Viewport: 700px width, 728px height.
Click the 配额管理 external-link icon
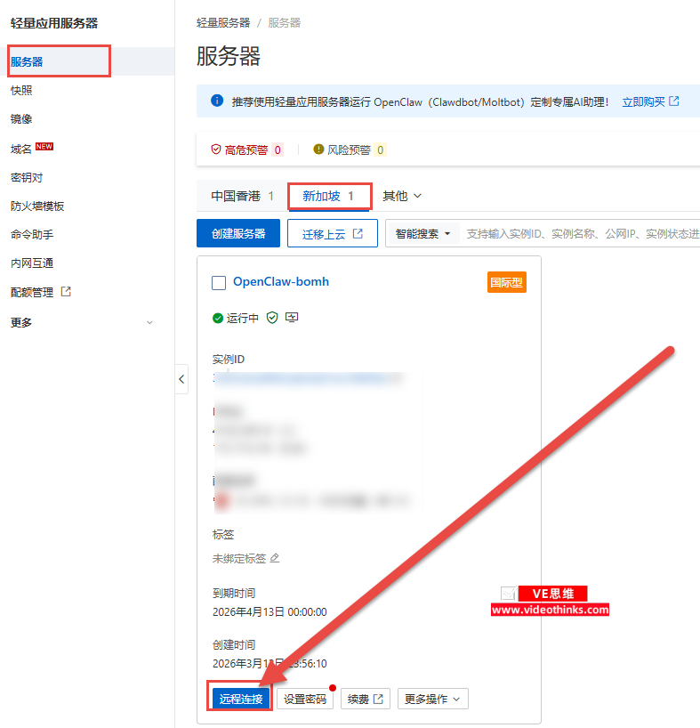66,292
